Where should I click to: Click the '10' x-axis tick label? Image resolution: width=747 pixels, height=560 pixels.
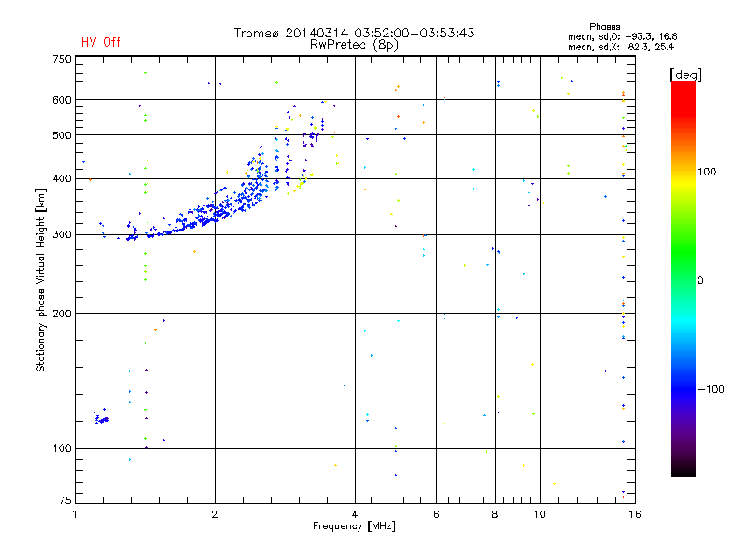click(540, 514)
